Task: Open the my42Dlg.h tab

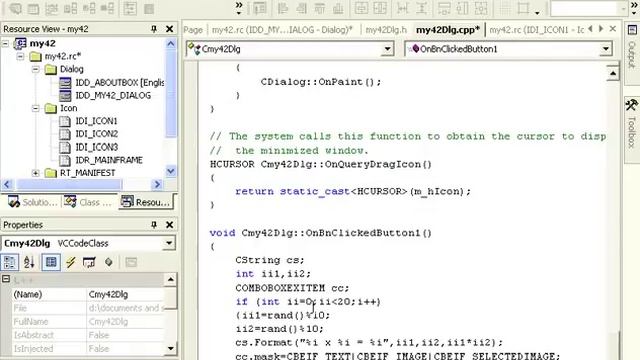Action: click(x=386, y=30)
